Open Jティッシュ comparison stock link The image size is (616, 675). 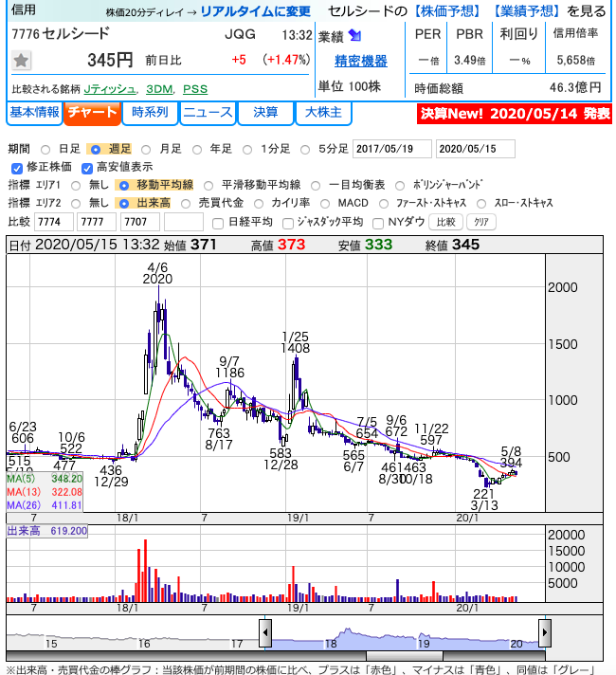tap(109, 89)
